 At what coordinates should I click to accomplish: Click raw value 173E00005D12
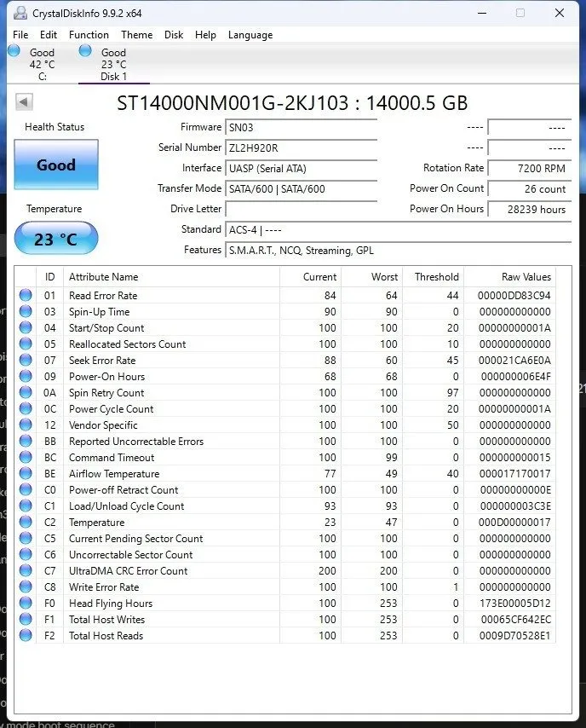coord(514,603)
